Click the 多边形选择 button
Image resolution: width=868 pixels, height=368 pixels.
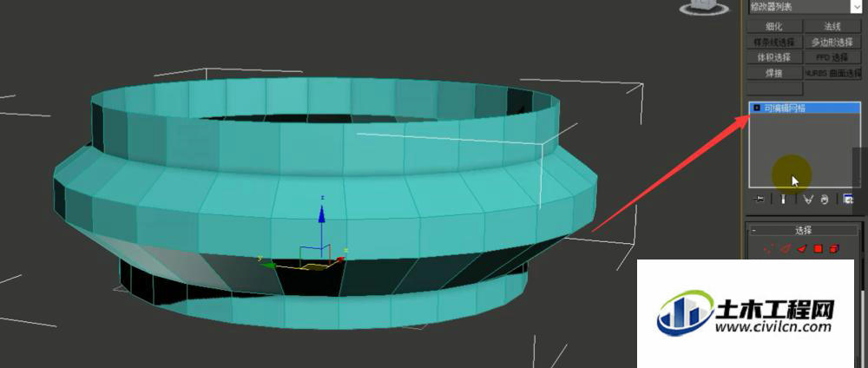coord(832,42)
